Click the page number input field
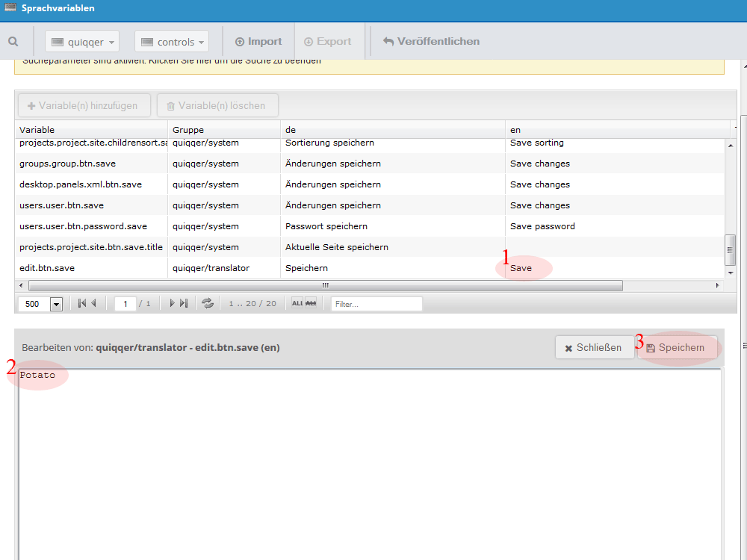Screen dimensions: 747x560 click(125, 304)
